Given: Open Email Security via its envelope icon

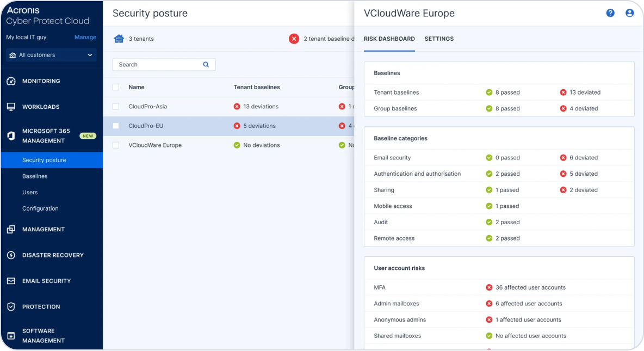Looking at the screenshot, I should click(x=12, y=281).
